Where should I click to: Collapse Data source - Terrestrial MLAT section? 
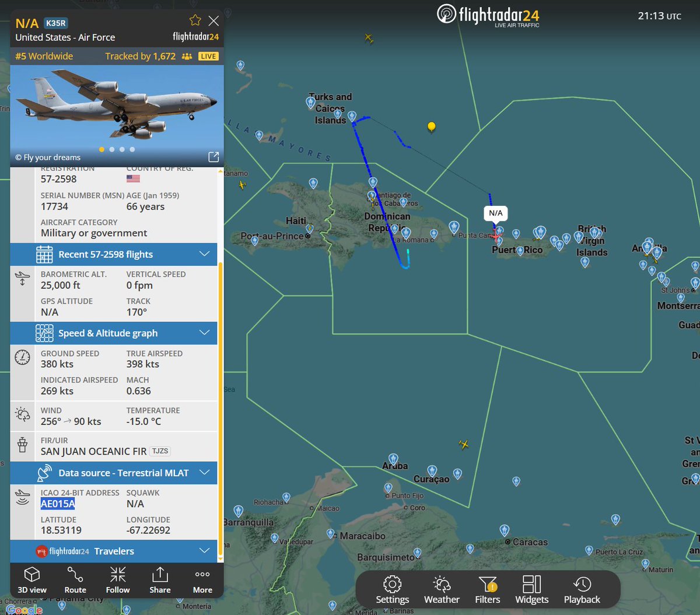[x=114, y=473]
